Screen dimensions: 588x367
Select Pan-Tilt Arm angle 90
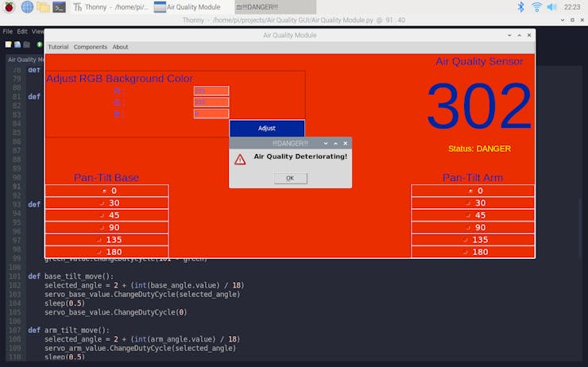[x=473, y=227]
